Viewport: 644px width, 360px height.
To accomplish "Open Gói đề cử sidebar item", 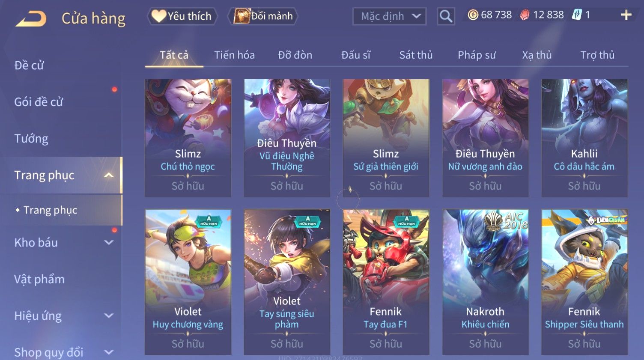I will click(x=39, y=102).
